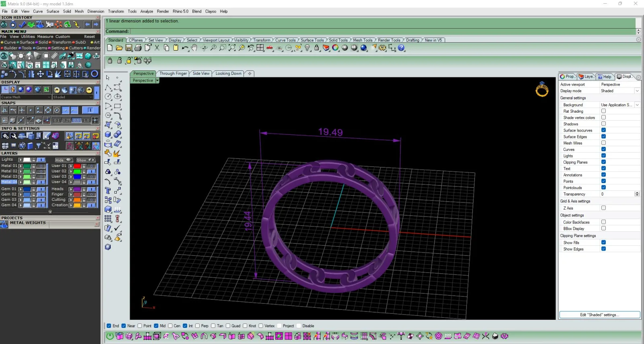The height and width of the screenshot is (344, 644).
Task: Click the four-viewport layout icon
Action: pos(260,48)
